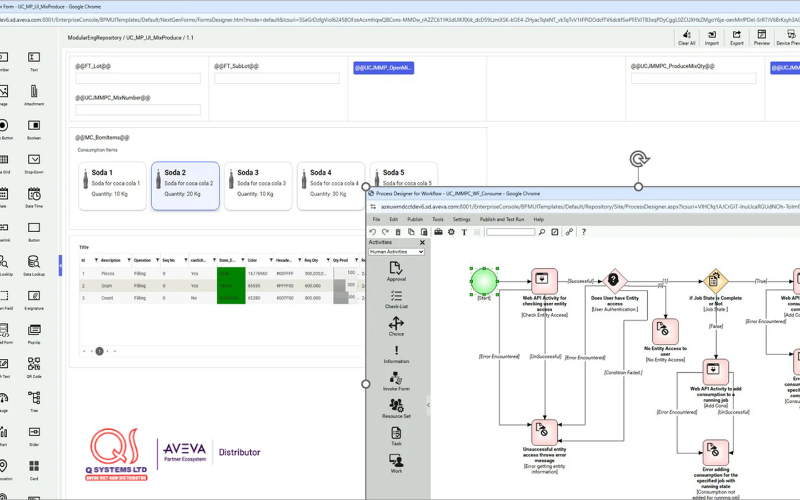The height and width of the screenshot is (500, 800).
Task: Click the blue @@UCJMMP_OpenMi... button
Action: tap(384, 68)
